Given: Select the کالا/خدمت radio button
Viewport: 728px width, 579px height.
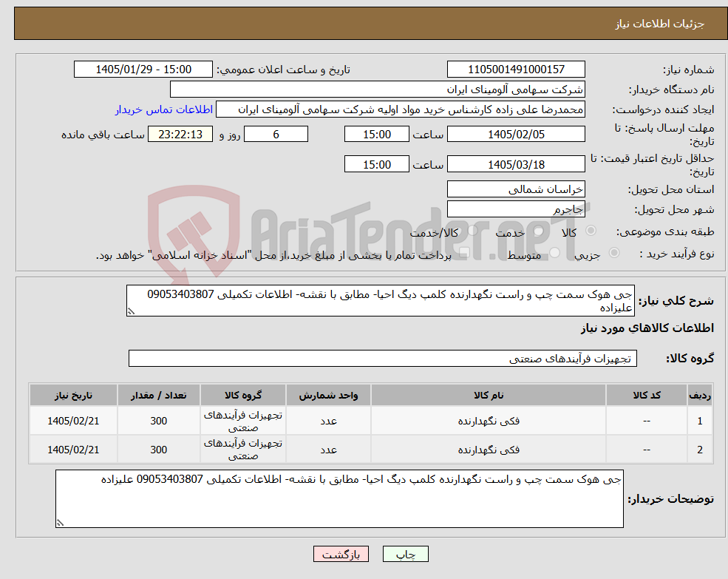Looking at the screenshot, I should tap(472, 231).
